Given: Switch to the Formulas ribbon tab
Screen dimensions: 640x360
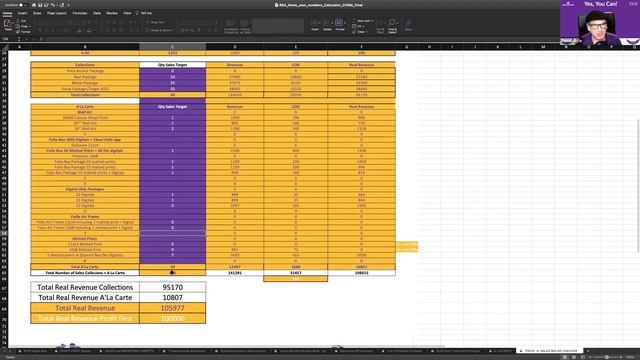Looking at the screenshot, I should click(x=80, y=13).
